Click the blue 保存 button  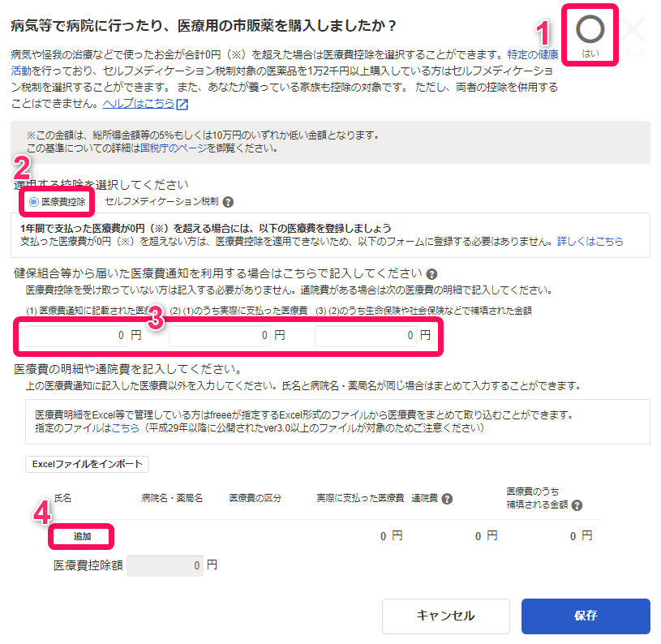pyautogui.click(x=586, y=616)
